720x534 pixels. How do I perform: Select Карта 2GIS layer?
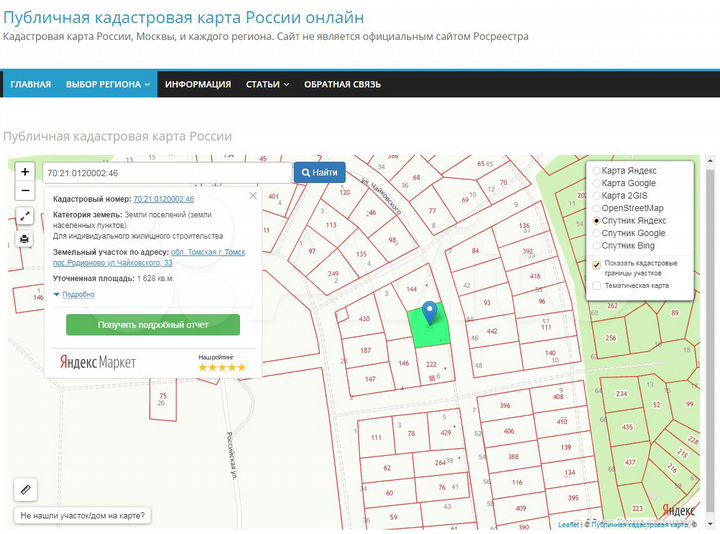coord(596,196)
